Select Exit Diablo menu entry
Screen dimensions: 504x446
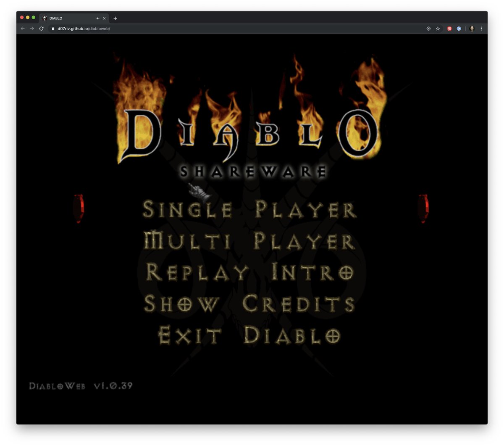pos(249,335)
